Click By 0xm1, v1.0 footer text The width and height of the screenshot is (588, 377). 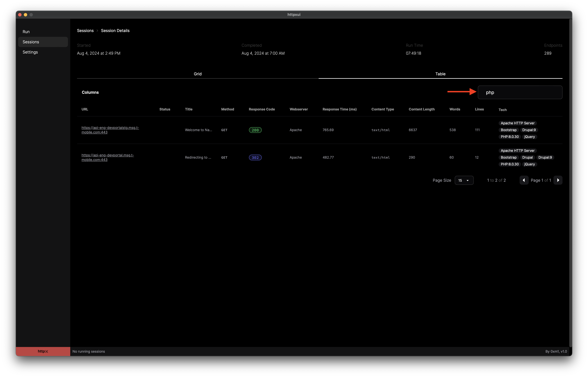point(556,351)
